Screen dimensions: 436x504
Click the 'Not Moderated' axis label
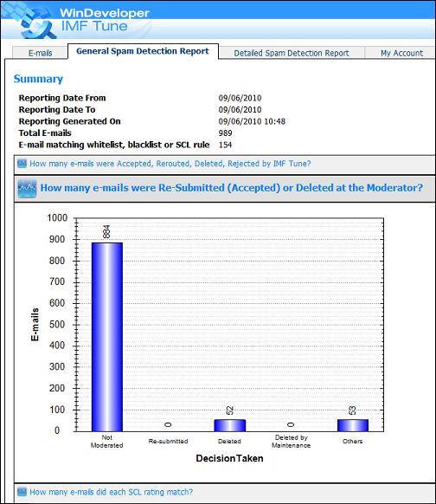[107, 442]
